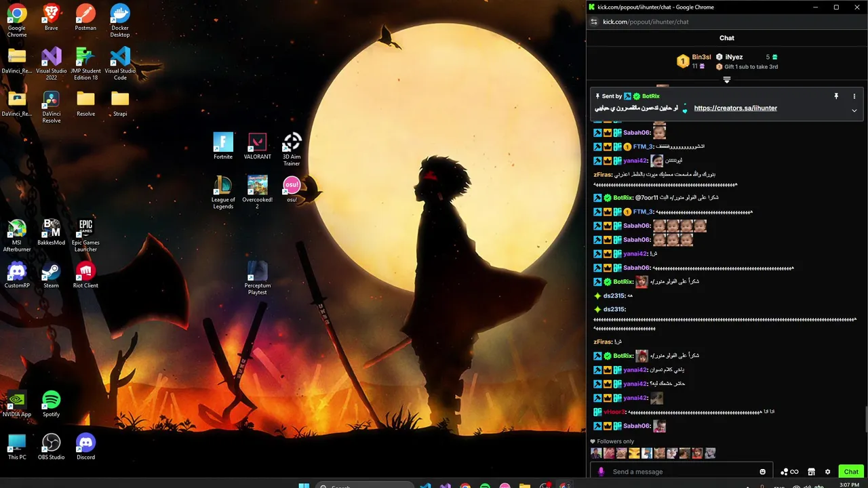Open the emote picker in message box
This screenshot has width=868, height=488.
[762, 472]
